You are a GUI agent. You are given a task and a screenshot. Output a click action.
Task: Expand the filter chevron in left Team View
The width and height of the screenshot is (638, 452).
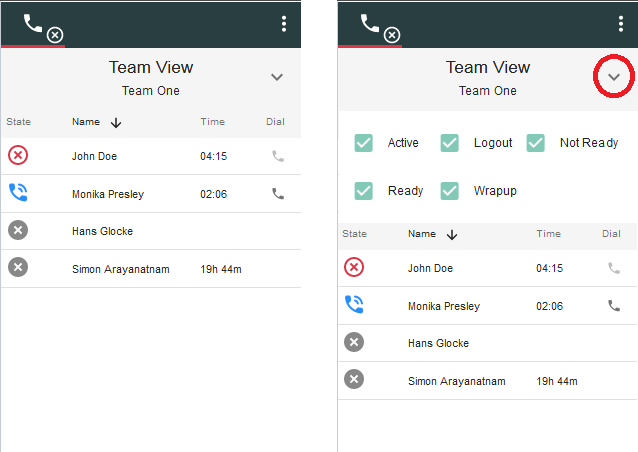click(277, 77)
